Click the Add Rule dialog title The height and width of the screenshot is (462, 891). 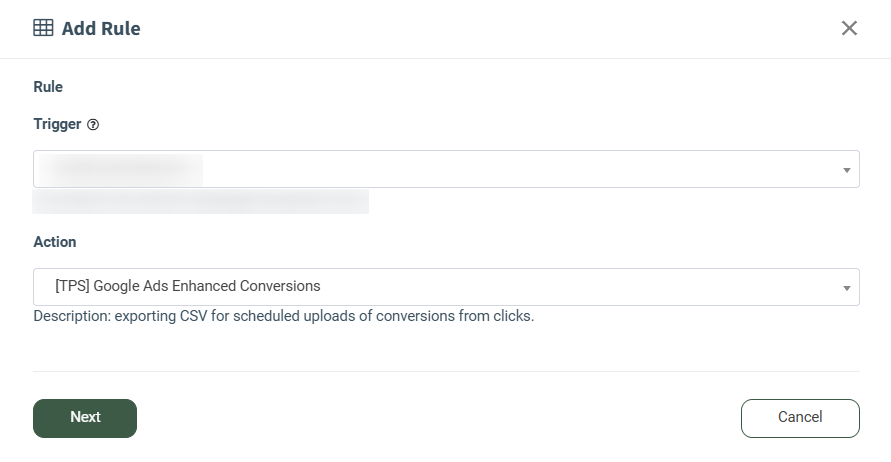(101, 29)
